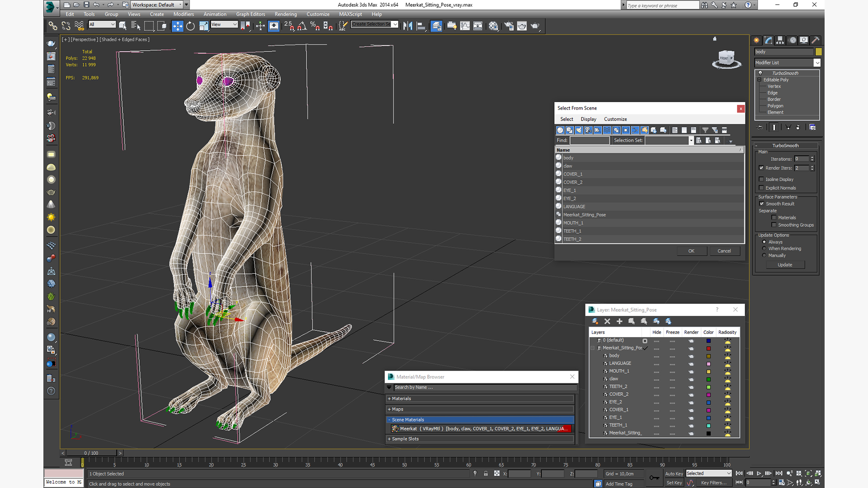Click the Mirror tool icon
The width and height of the screenshot is (868, 488).
click(x=408, y=26)
